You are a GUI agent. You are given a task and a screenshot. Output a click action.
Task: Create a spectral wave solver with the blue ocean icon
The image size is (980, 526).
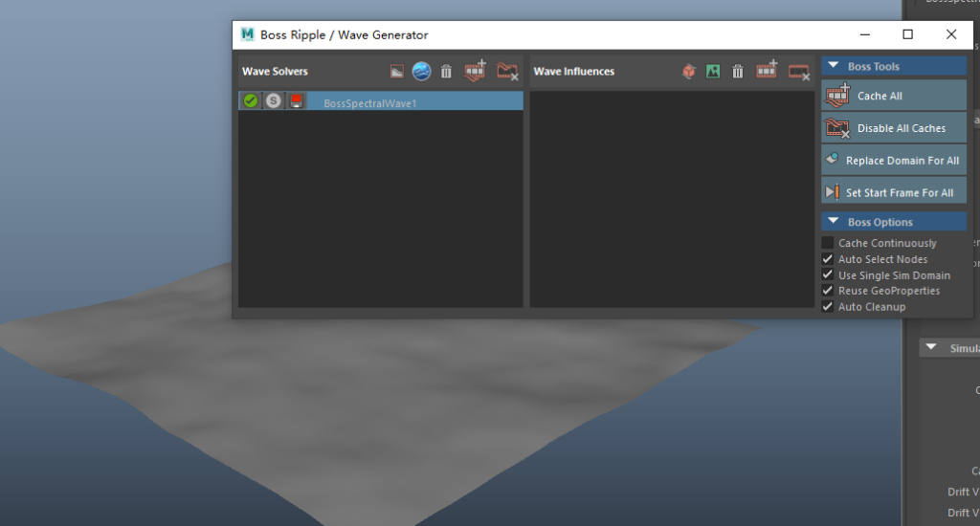(x=422, y=71)
